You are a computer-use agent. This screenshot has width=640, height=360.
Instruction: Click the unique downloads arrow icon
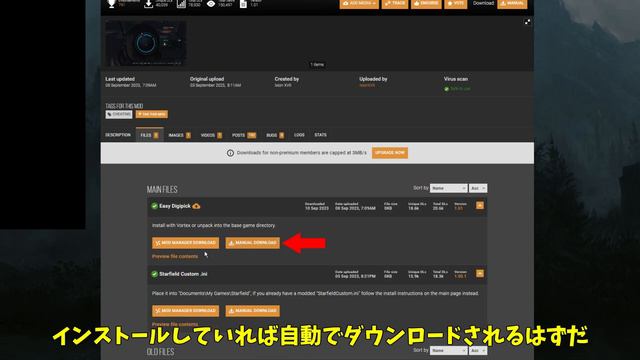(149, 4)
